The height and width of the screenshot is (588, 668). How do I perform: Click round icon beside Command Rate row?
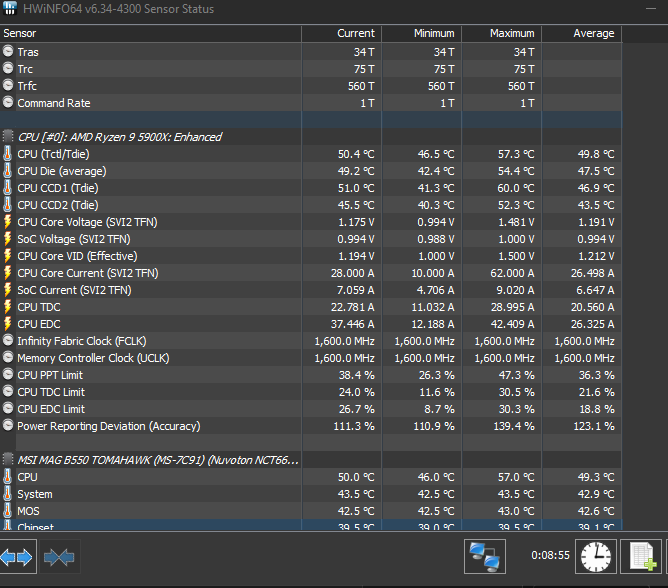tap(8, 102)
